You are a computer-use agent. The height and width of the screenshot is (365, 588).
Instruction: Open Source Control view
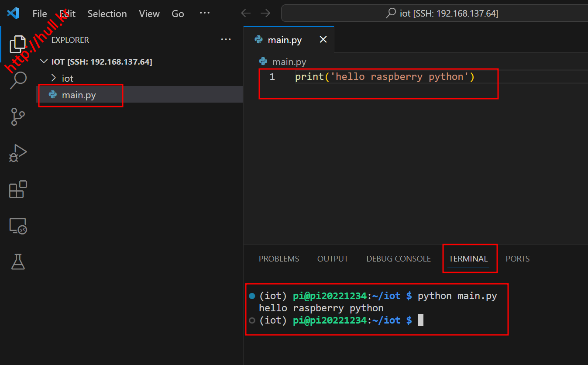point(18,117)
